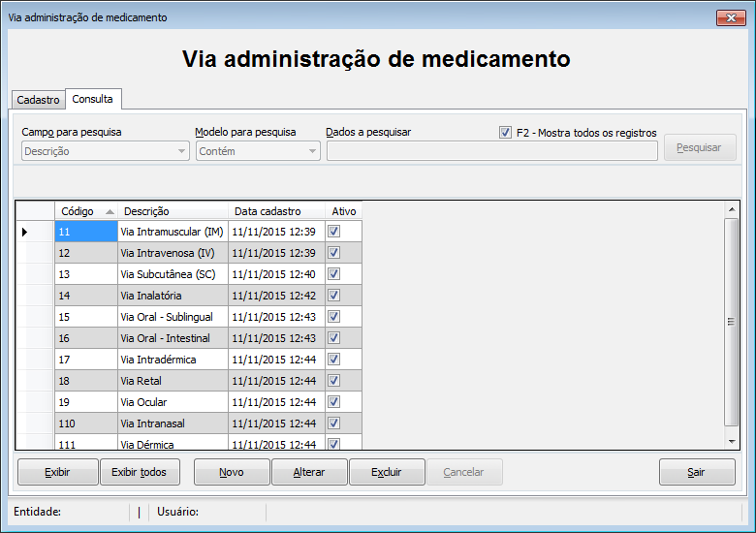Screen dimensions: 756x533
Task: Click the Via Intramuscular (IM) description
Action: [173, 232]
